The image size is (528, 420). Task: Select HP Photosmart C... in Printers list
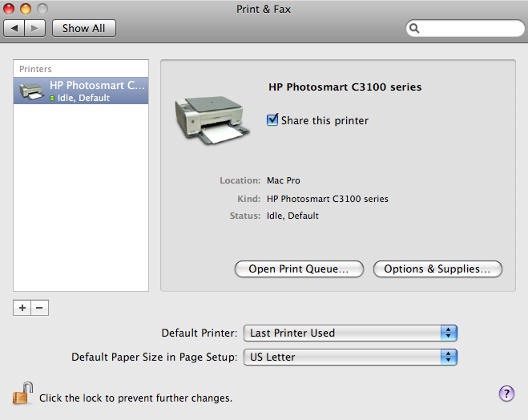pyautogui.click(x=81, y=91)
